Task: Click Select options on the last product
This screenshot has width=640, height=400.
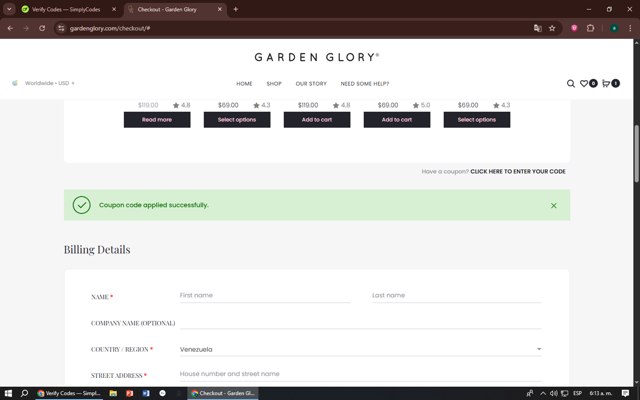Action: coord(477,120)
